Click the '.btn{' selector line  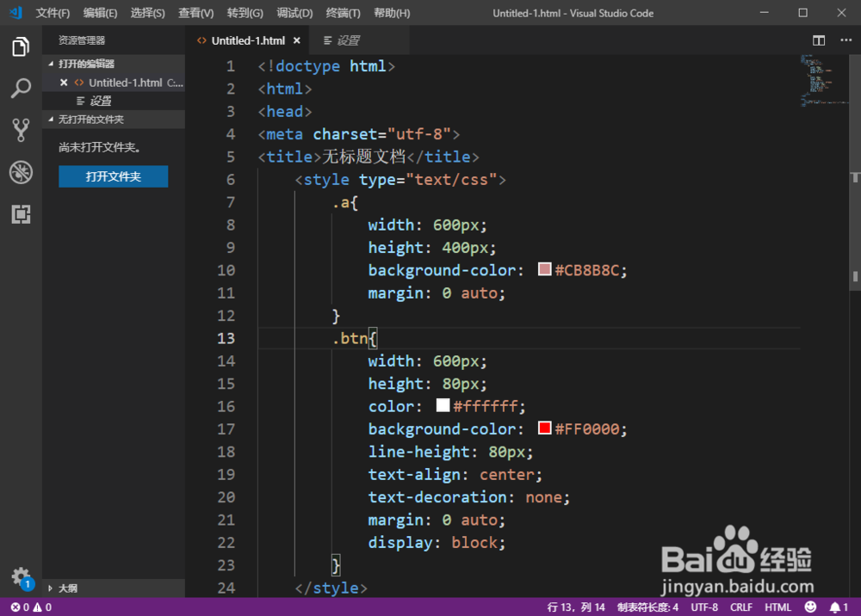(355, 338)
